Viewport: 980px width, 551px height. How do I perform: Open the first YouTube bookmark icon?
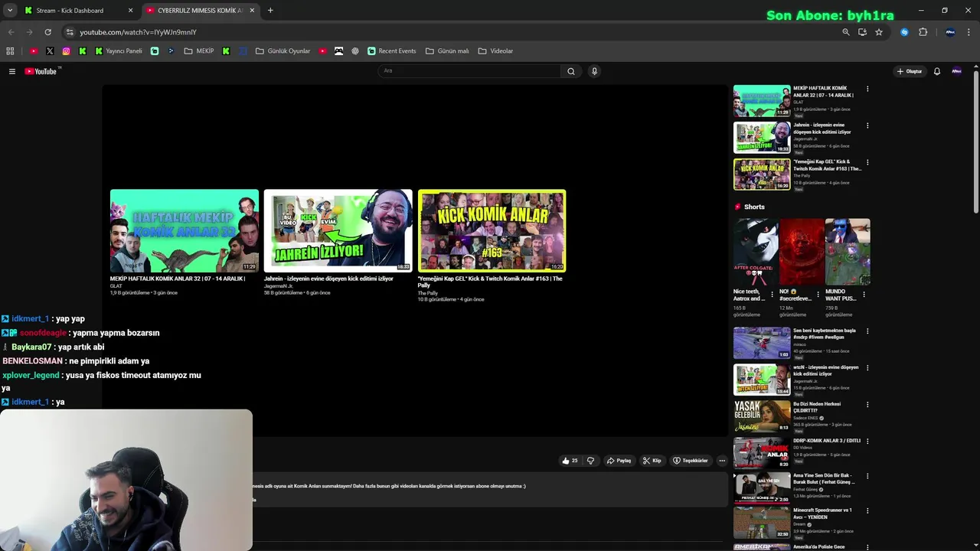click(34, 51)
